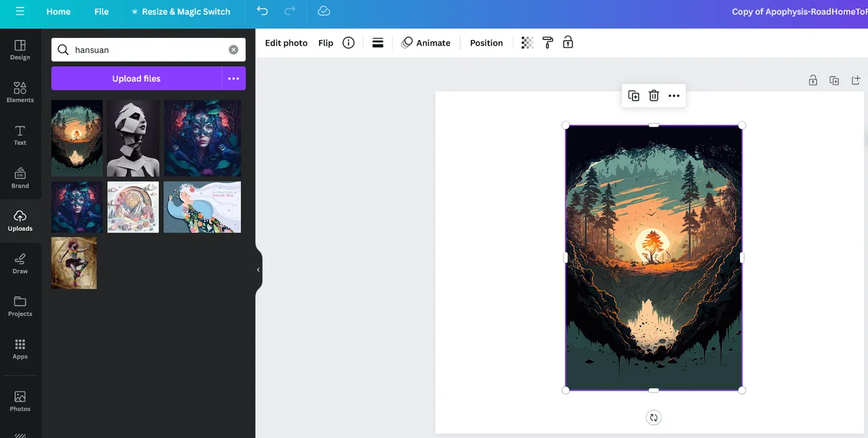The width and height of the screenshot is (868, 438).
Task: Click Upload files button
Action: click(136, 79)
